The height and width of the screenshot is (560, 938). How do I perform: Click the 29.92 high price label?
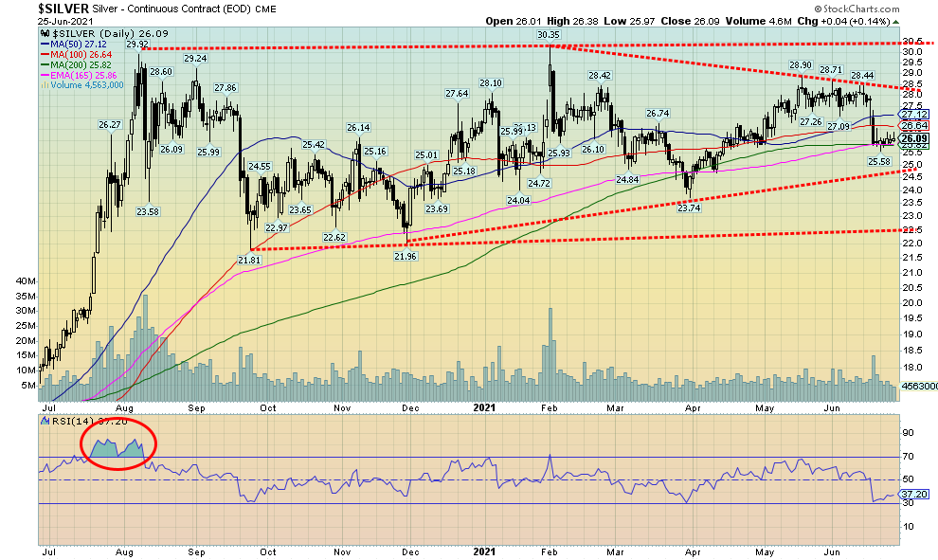tap(137, 44)
